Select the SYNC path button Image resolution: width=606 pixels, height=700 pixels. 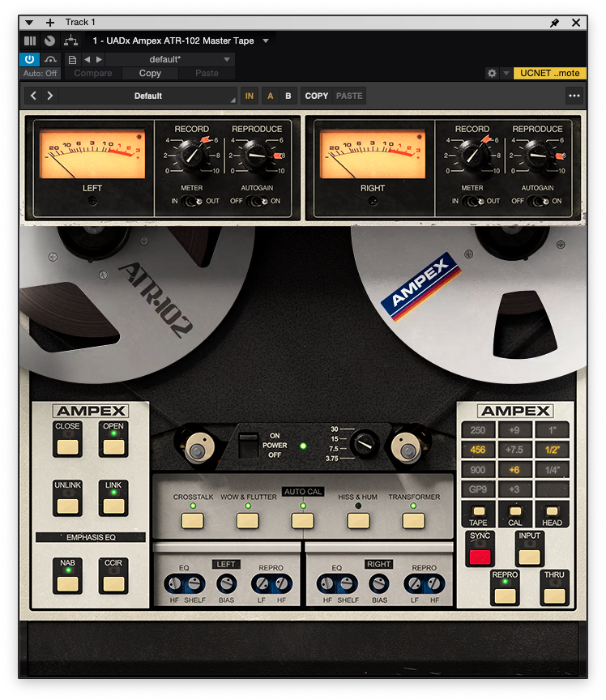[480, 557]
